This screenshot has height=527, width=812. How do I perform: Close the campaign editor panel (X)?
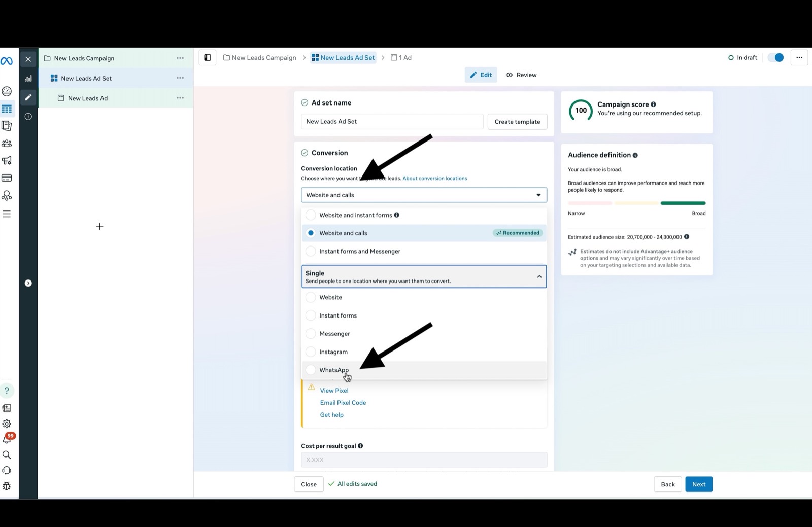pyautogui.click(x=28, y=59)
